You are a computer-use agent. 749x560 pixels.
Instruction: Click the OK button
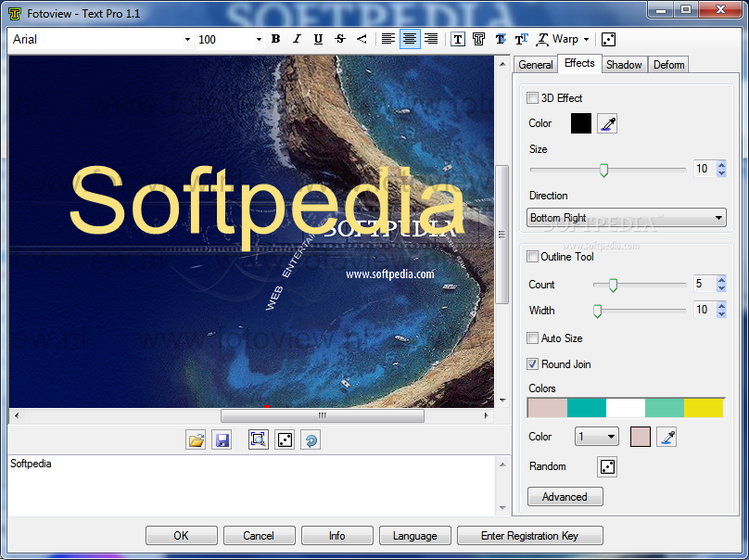pos(181,536)
